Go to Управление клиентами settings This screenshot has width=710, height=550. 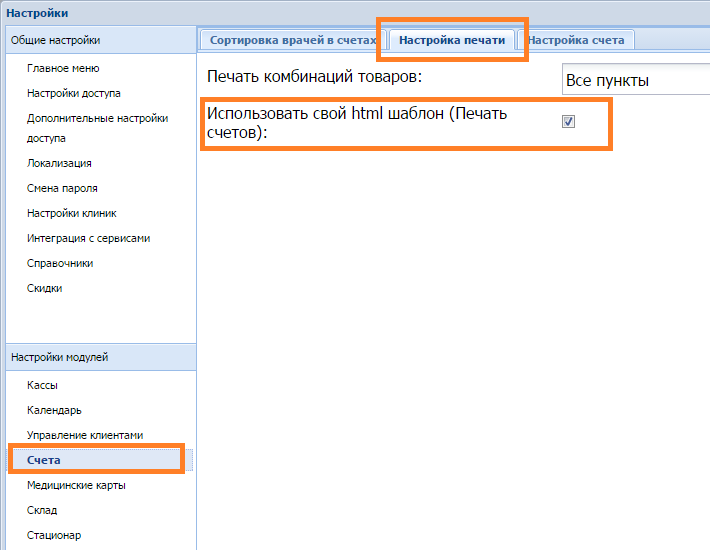(x=85, y=435)
